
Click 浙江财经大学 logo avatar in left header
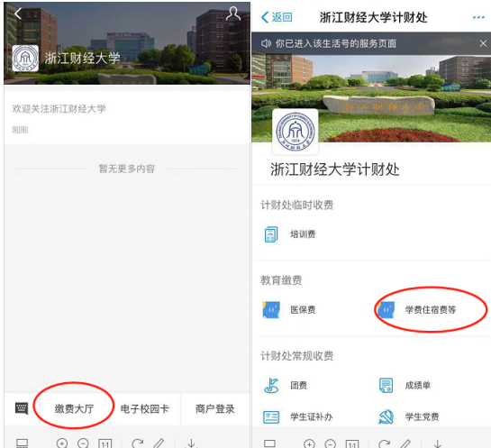[x=25, y=59]
